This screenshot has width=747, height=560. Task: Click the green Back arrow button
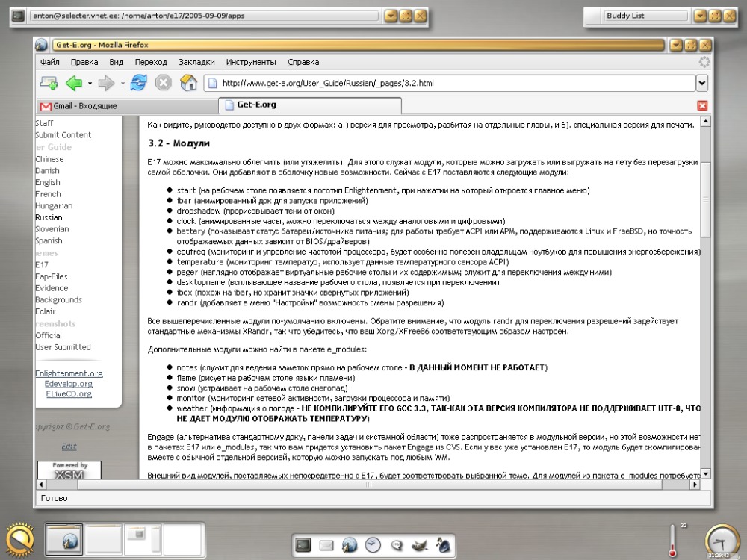[x=74, y=83]
